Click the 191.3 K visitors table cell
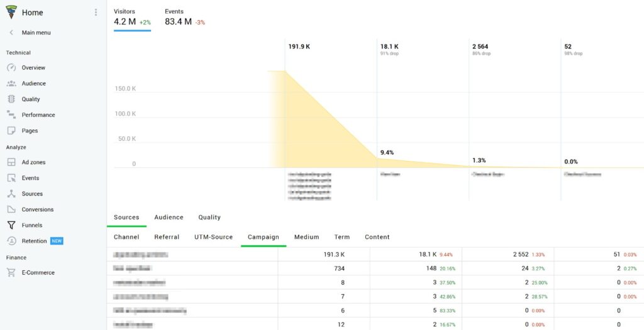 (x=333, y=255)
